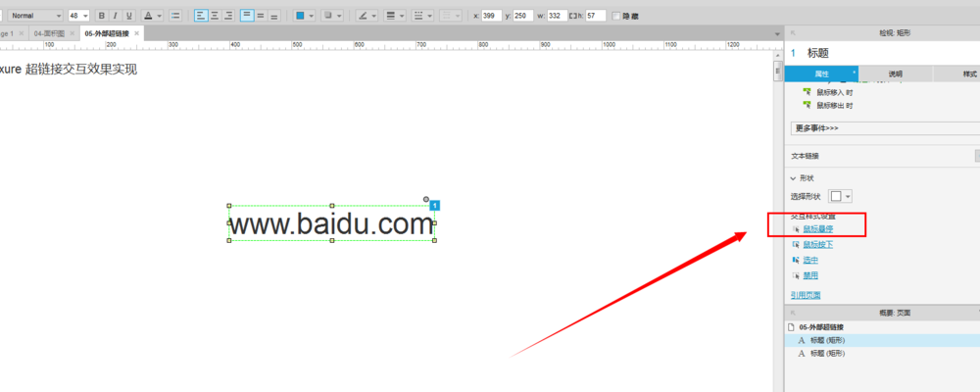Image resolution: width=980 pixels, height=392 pixels.
Task: Close the 04-圆析图 tab
Action: click(72, 33)
